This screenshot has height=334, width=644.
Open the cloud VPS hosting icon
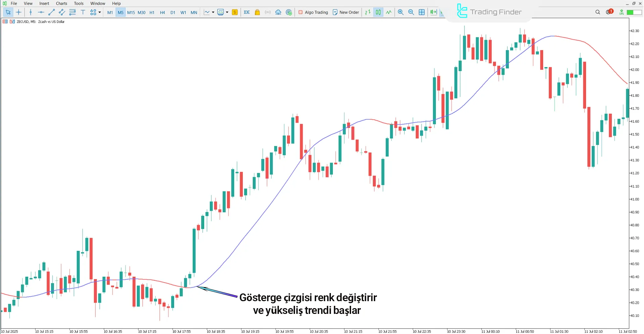pos(278,12)
